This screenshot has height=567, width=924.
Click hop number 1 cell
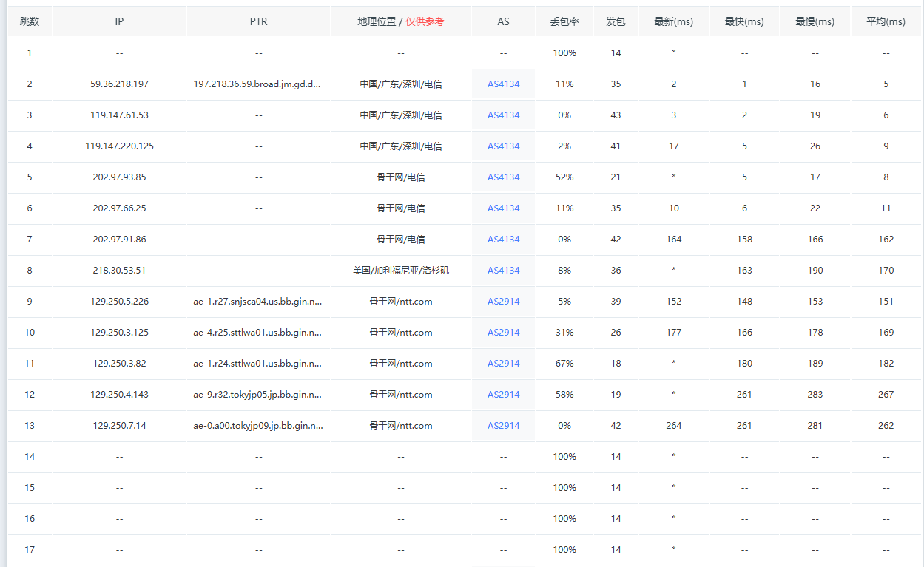click(30, 53)
